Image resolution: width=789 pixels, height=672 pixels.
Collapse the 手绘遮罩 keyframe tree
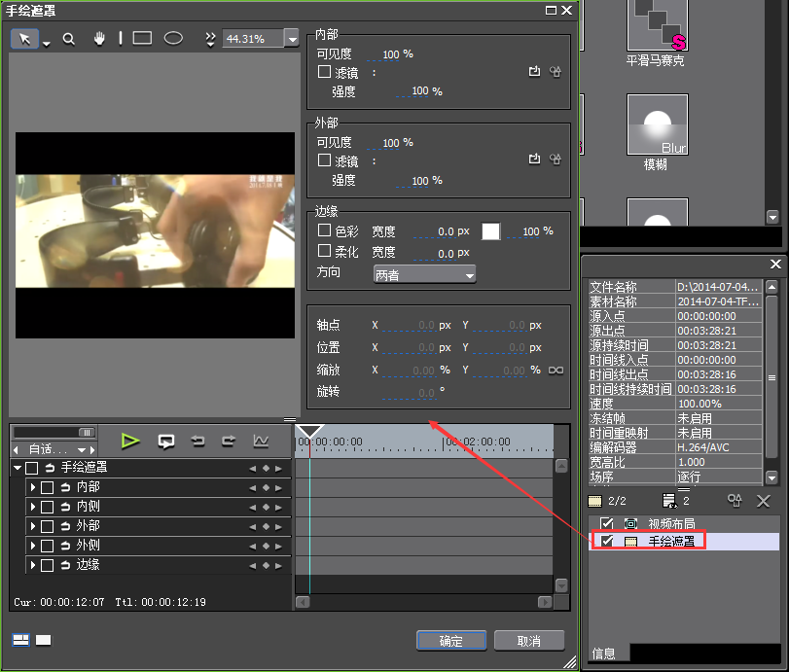coord(18,468)
